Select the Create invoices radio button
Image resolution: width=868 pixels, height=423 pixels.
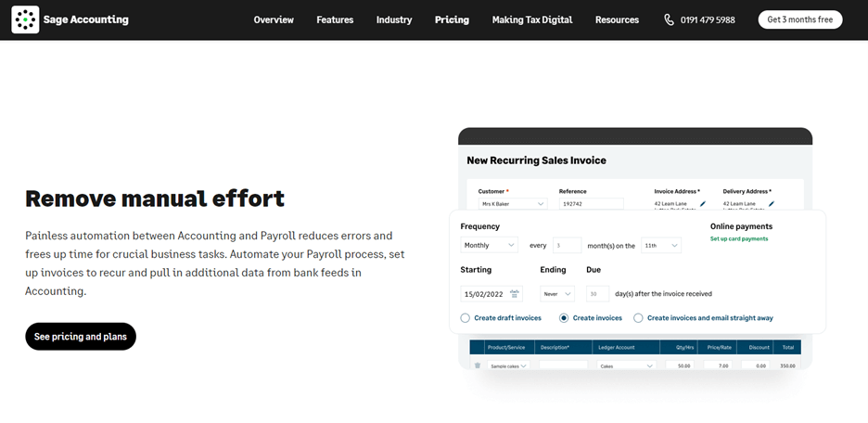564,318
